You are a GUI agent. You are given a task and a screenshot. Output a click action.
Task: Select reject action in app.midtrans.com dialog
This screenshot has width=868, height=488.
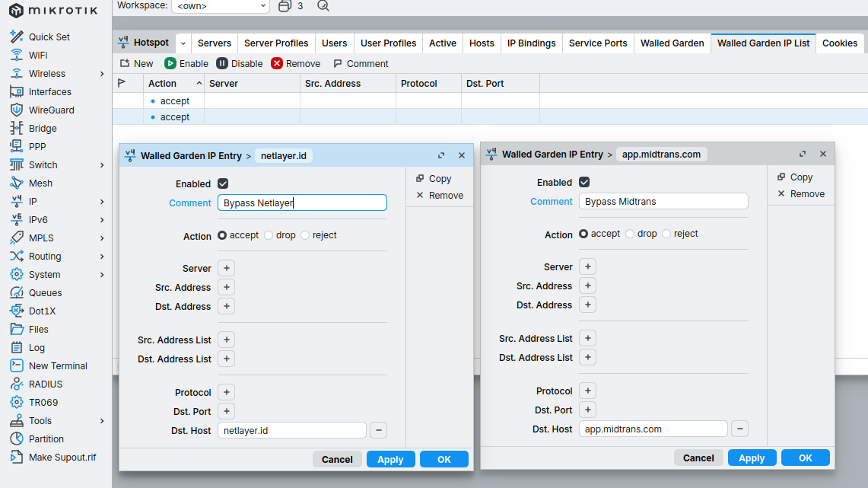point(666,234)
